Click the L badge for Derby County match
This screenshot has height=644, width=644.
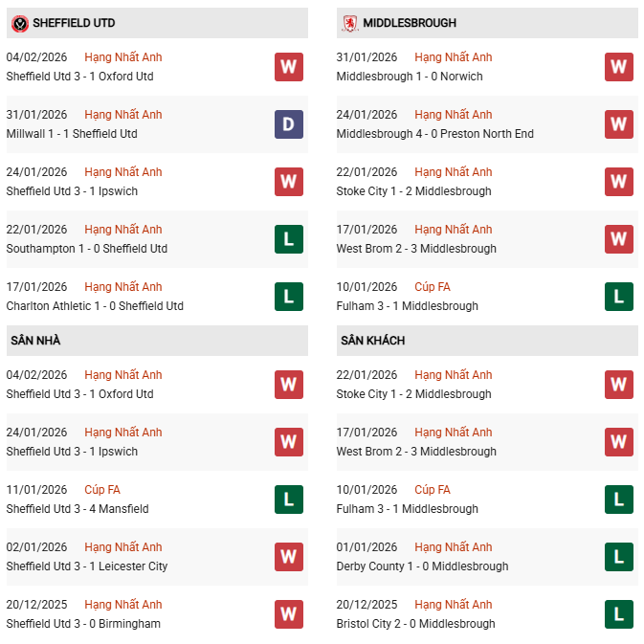[x=619, y=557]
